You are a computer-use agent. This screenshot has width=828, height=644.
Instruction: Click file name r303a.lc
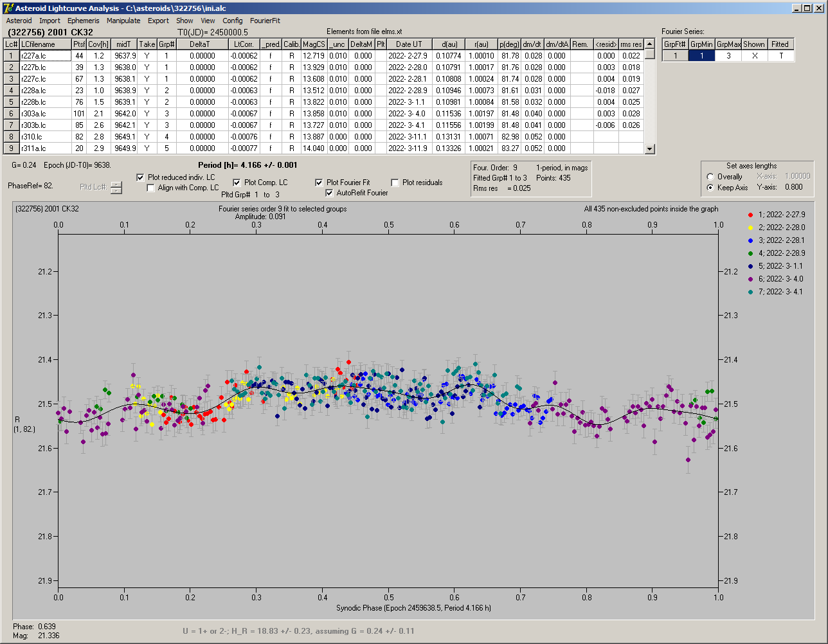point(45,114)
